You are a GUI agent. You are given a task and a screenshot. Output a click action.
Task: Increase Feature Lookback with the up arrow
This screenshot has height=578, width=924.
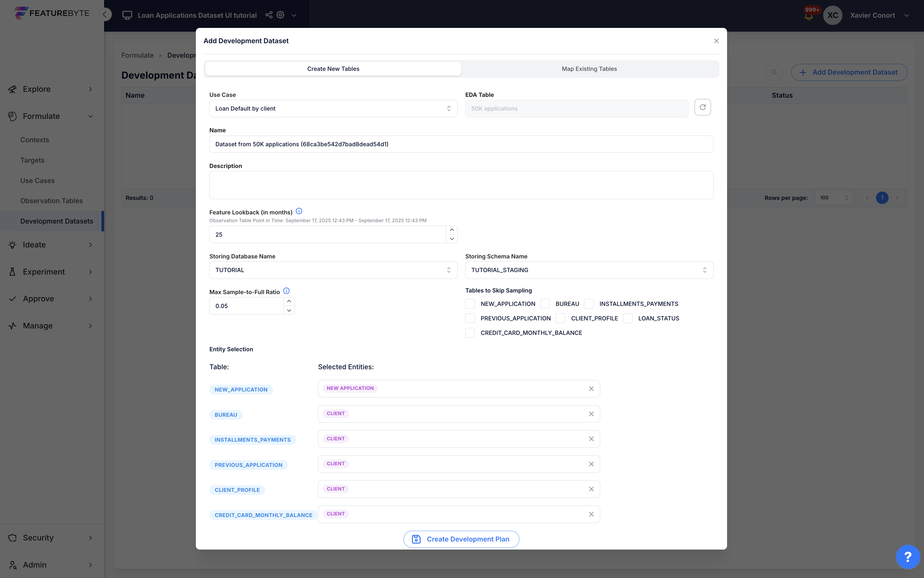(x=452, y=230)
